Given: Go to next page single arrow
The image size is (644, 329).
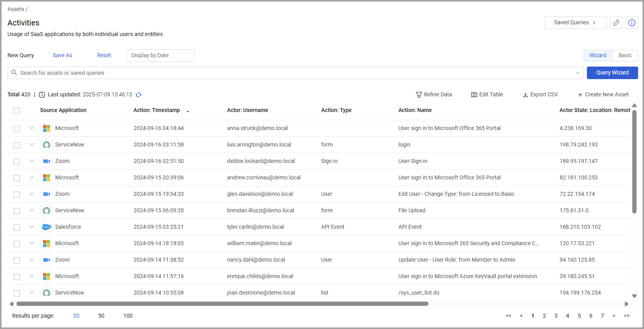Looking at the screenshot, I should click(614, 316).
